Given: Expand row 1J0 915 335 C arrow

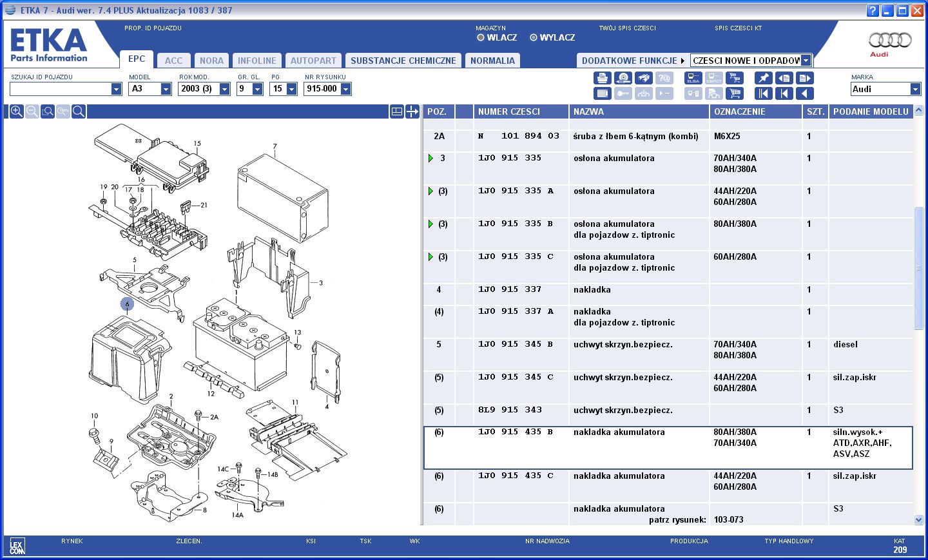Looking at the screenshot, I should pyautogui.click(x=430, y=256).
